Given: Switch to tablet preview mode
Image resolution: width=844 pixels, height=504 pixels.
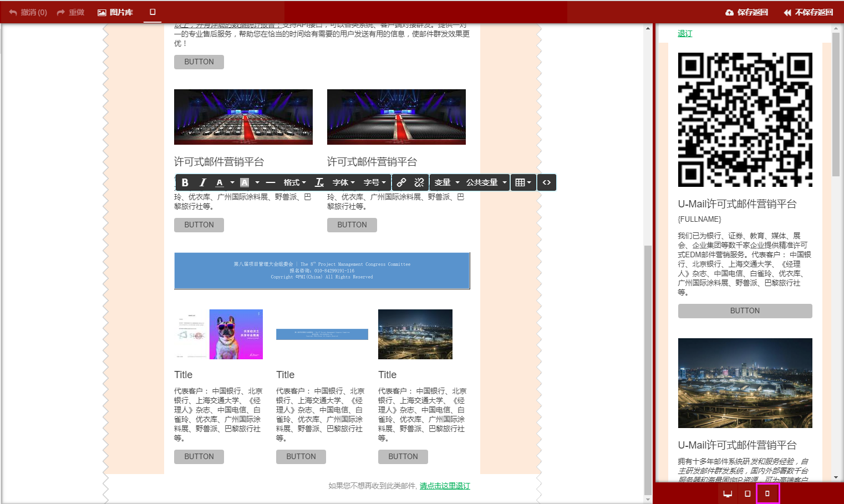Looking at the screenshot, I should pos(748,493).
